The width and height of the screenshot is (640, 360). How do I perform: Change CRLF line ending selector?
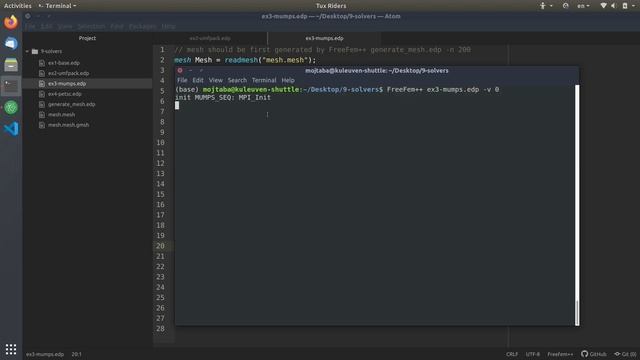512,354
